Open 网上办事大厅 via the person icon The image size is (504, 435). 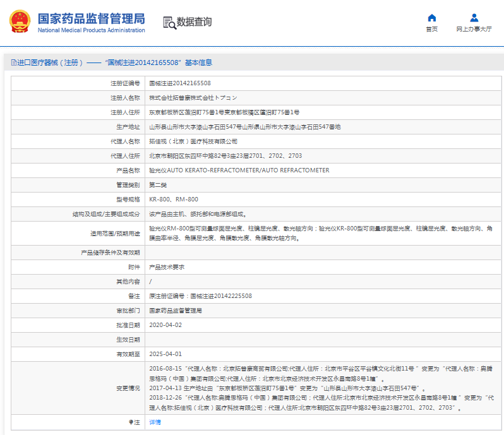pos(474,18)
